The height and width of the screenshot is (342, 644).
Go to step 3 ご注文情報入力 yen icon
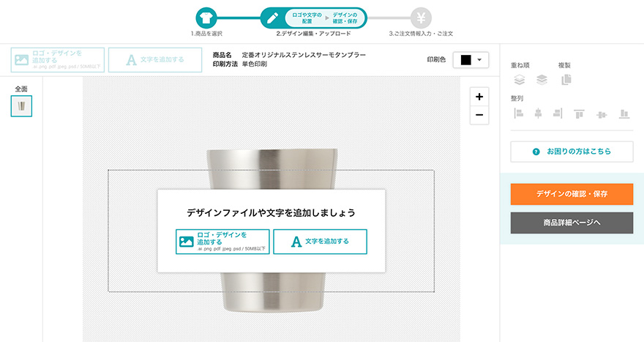point(421,18)
